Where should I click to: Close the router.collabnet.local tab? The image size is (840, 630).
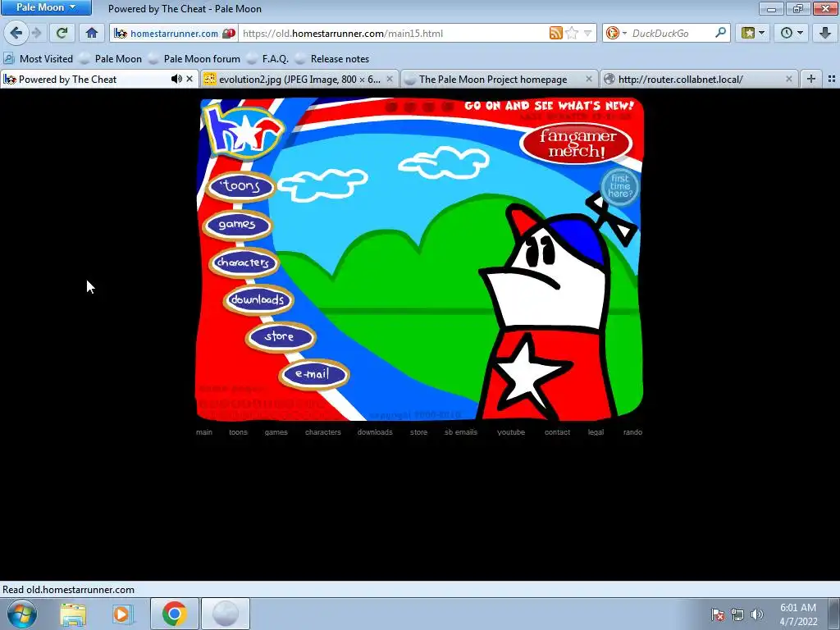788,80
